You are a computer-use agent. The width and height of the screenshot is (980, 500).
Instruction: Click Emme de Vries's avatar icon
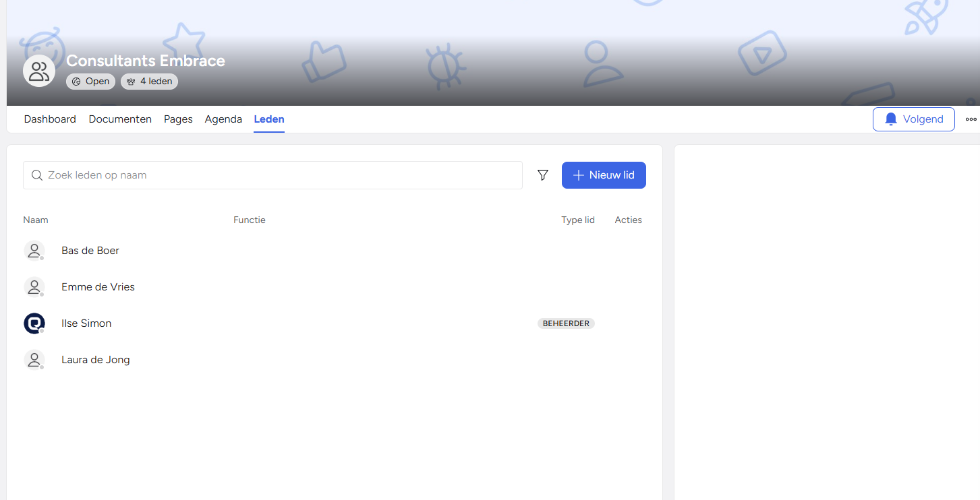(x=34, y=287)
